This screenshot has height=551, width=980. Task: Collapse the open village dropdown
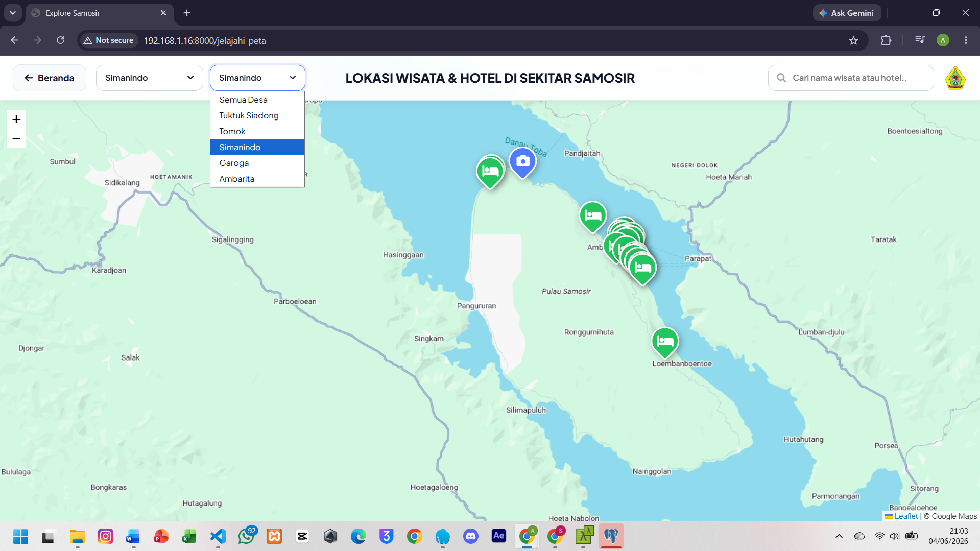(x=257, y=78)
